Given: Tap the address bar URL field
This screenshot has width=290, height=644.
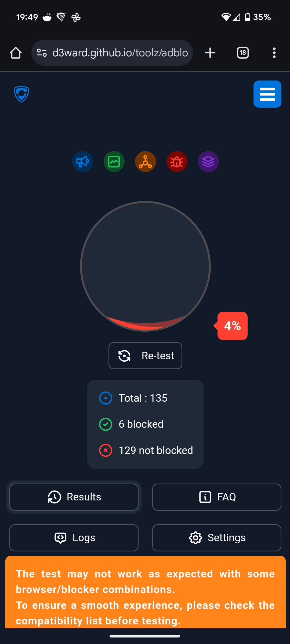Looking at the screenshot, I should [x=120, y=53].
